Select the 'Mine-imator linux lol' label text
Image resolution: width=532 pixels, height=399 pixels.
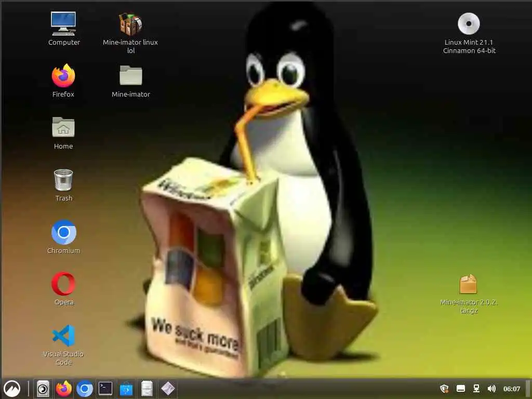point(130,46)
